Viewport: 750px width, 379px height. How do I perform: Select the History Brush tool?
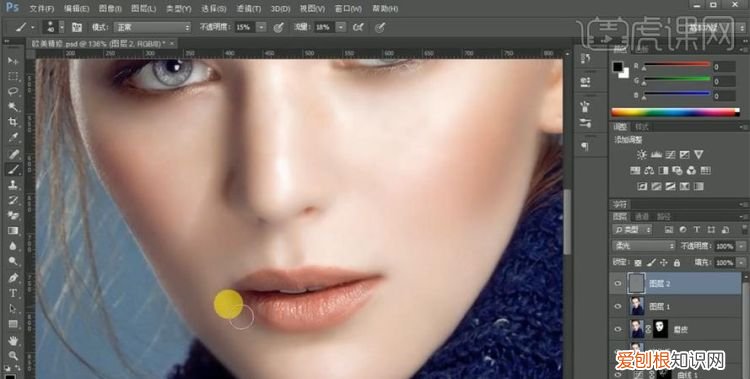13,200
